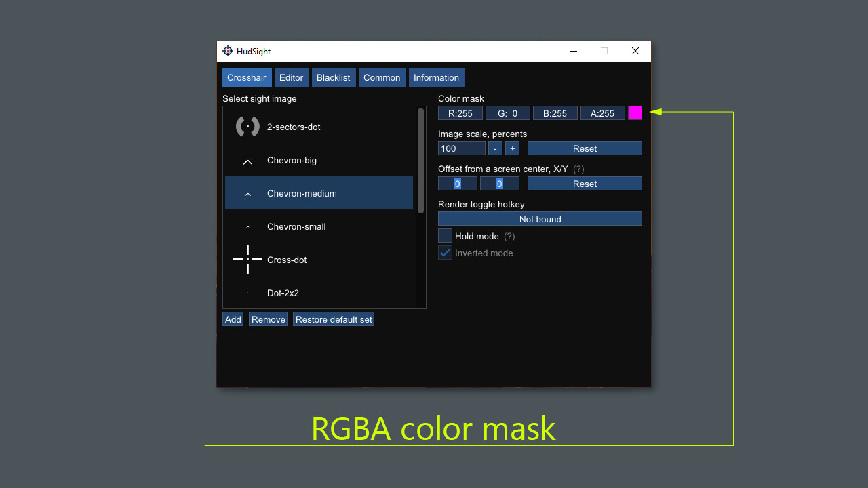
Task: Click the Chevron-medium chevron icon
Action: click(x=247, y=193)
